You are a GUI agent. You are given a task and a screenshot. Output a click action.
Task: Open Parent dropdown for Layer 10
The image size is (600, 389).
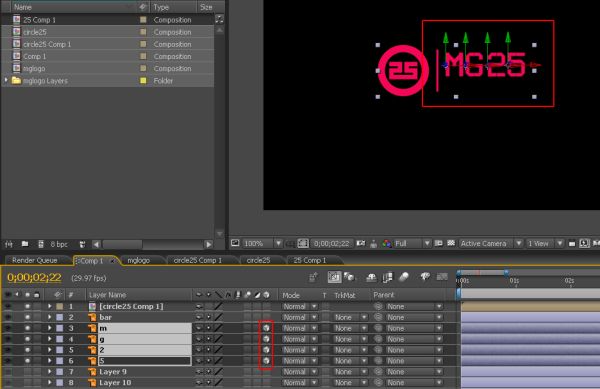[x=414, y=382]
